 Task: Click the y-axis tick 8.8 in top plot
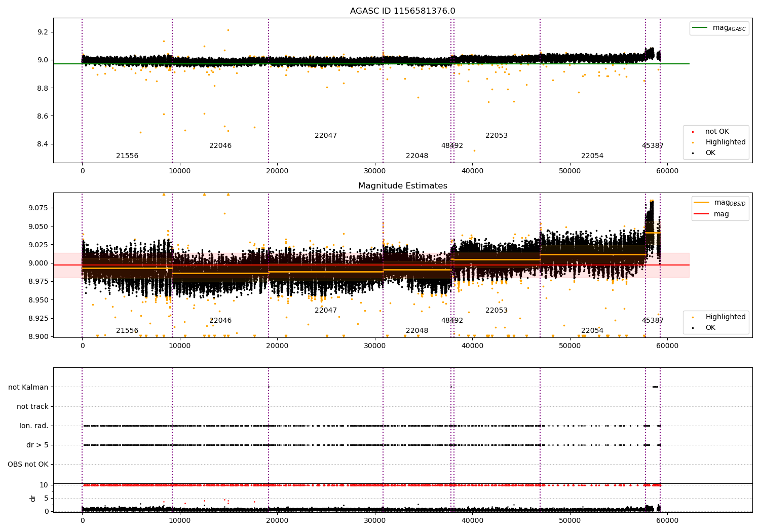[43, 88]
